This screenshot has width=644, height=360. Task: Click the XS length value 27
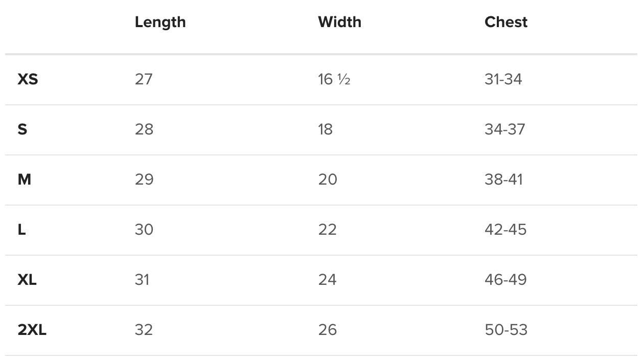coord(144,79)
